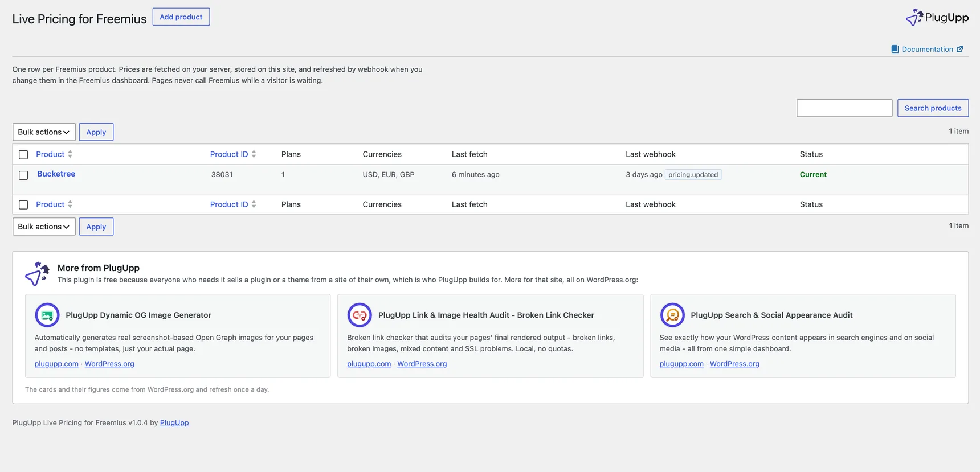
Task: Click the bottom 1 item count label
Action: pos(958,225)
